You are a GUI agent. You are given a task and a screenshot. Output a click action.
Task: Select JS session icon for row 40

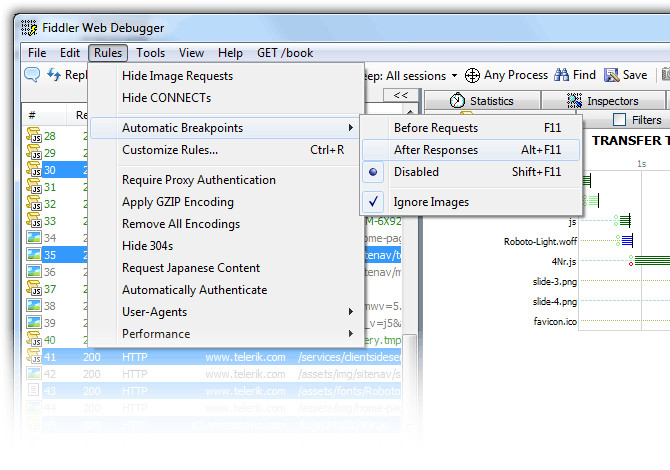click(34, 340)
